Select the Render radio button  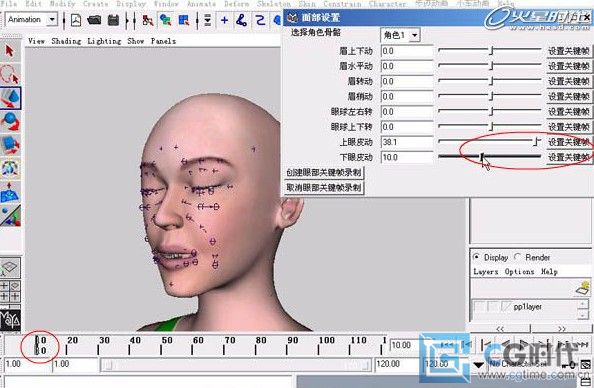coord(517,257)
